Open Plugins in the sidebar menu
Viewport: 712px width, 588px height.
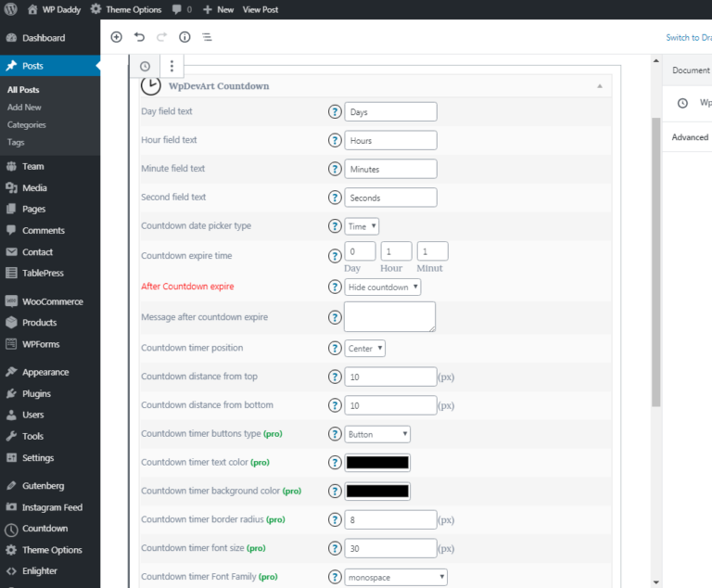(36, 393)
